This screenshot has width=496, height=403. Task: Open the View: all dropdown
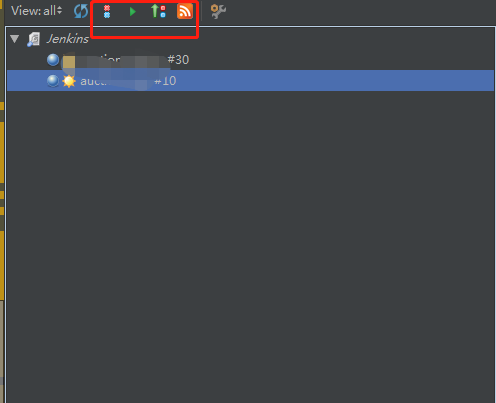36,11
